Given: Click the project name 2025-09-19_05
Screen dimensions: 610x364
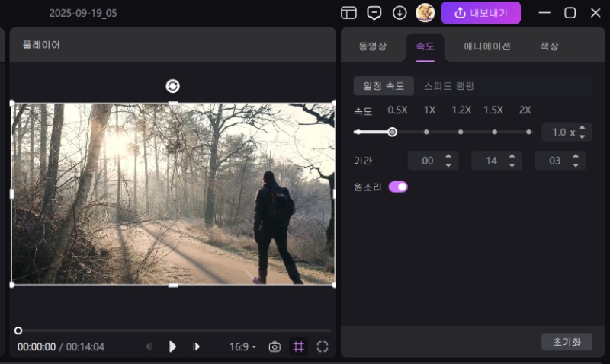Looking at the screenshot, I should [x=83, y=13].
